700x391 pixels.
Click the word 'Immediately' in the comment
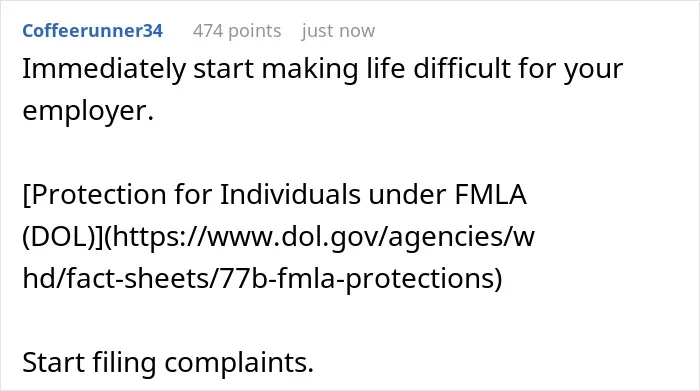(x=104, y=70)
